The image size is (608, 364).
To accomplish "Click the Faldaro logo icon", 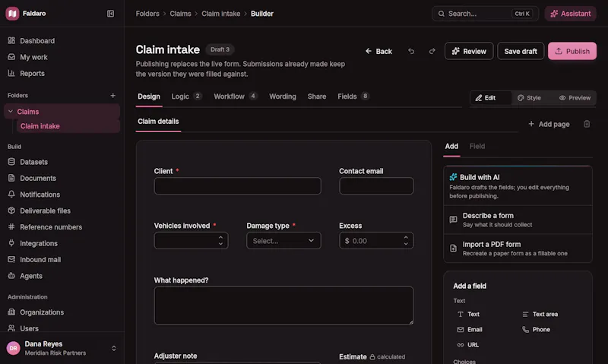I will tap(12, 14).
